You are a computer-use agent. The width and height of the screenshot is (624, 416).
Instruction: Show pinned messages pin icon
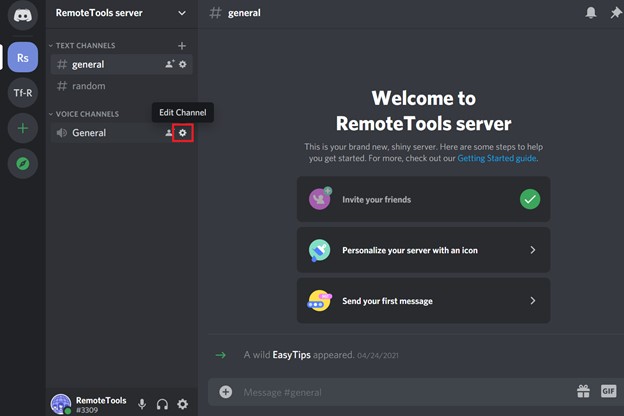click(x=616, y=13)
